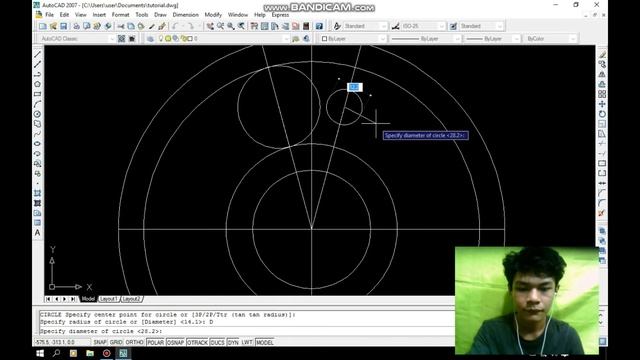The height and width of the screenshot is (360, 640).
Task: Click the dynamic input diameter value box
Action: click(354, 87)
